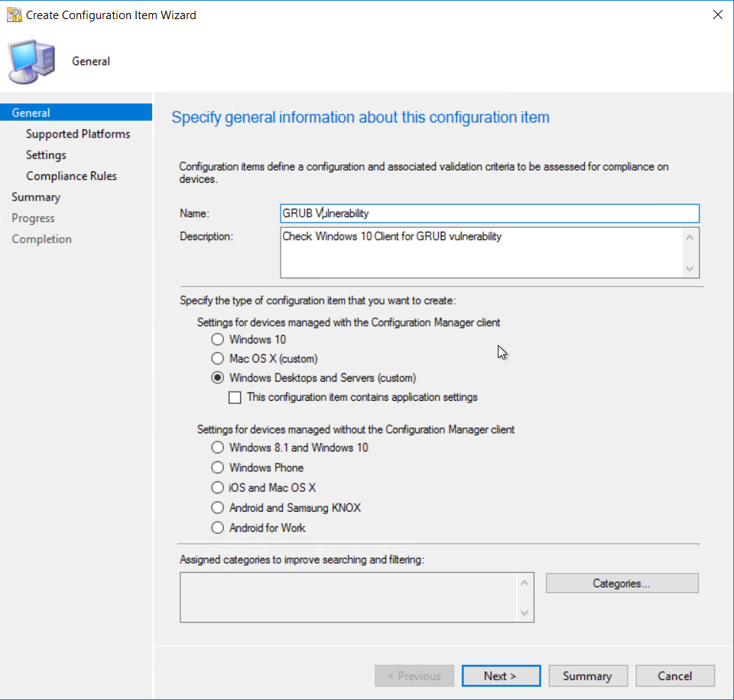This screenshot has width=734, height=700.
Task: Select iOS and Mac OS X option
Action: tap(218, 487)
